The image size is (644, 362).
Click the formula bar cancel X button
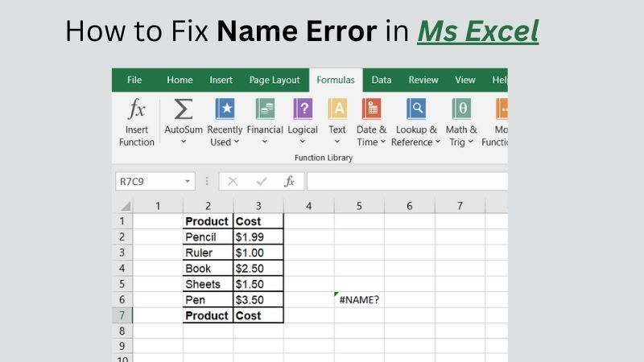pyautogui.click(x=233, y=182)
